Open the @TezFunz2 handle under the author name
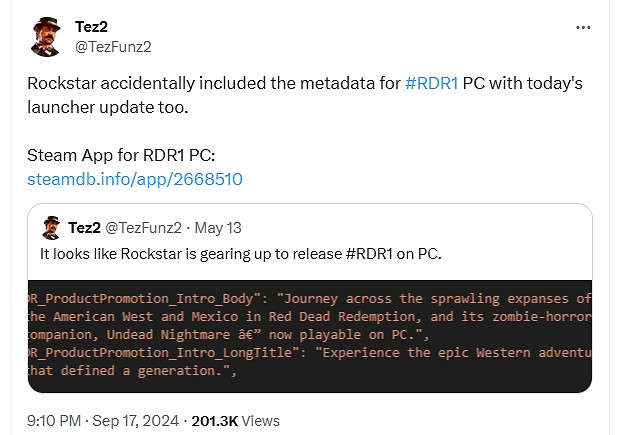The width and height of the screenshot is (617, 435). (113, 46)
